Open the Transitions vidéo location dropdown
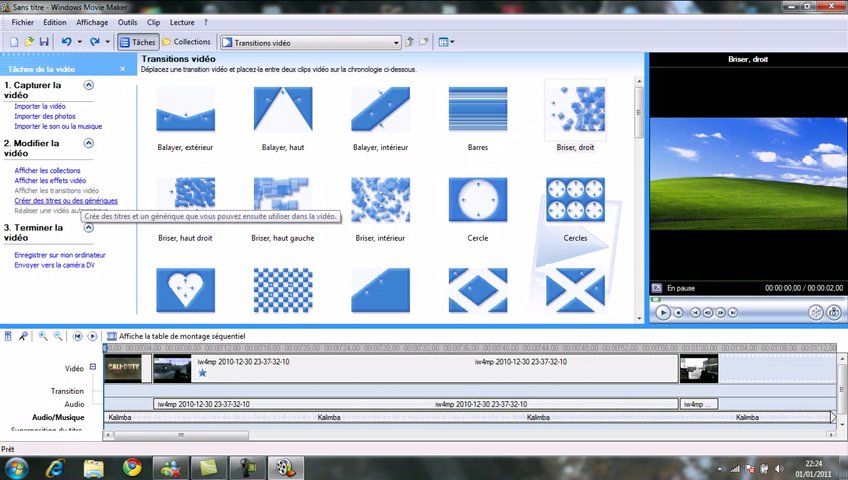 point(396,43)
